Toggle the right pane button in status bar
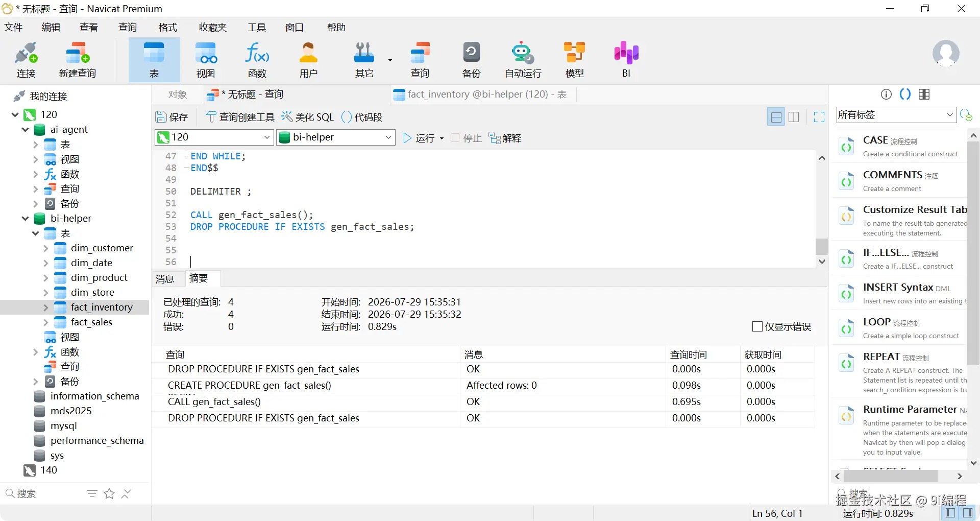The width and height of the screenshot is (980, 521). (x=967, y=513)
